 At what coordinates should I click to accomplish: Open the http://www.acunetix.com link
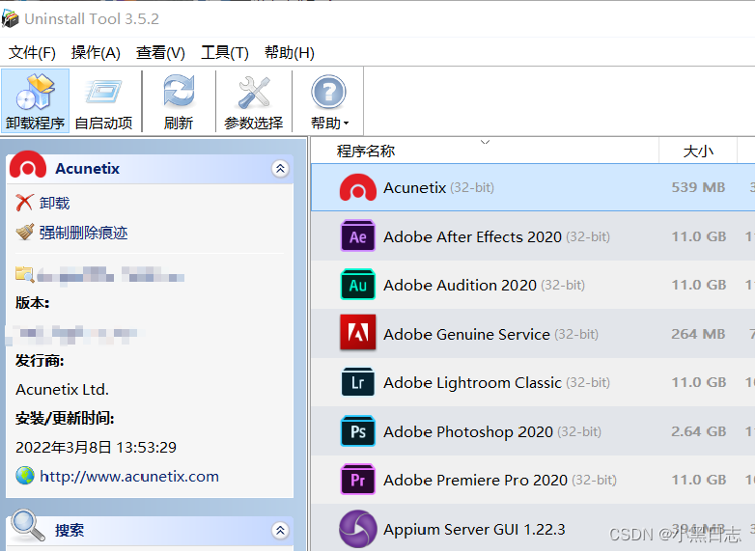[x=128, y=477]
